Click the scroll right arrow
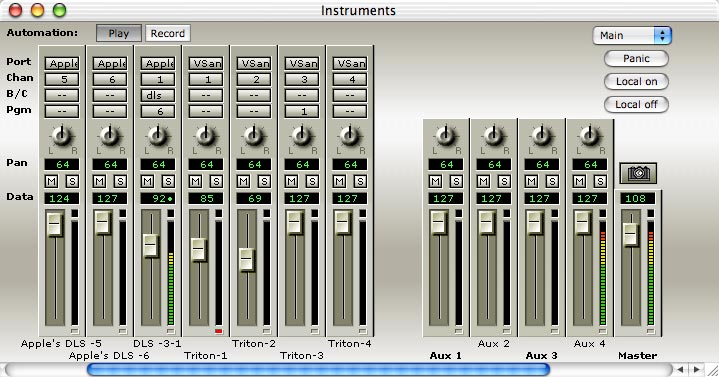This screenshot has height=377, width=719. point(697,369)
